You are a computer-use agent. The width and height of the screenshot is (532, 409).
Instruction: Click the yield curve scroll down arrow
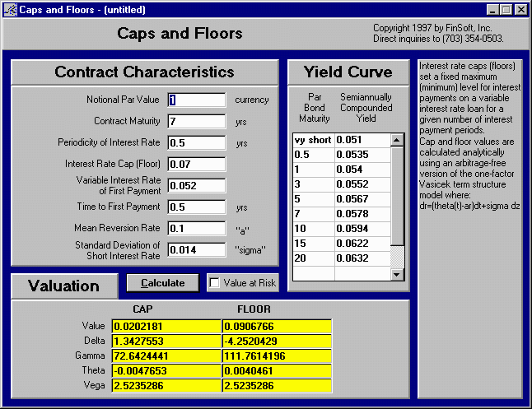coord(397,274)
